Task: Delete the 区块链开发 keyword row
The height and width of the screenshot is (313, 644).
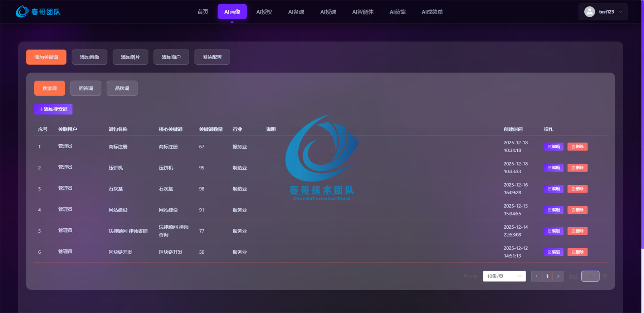Action: tap(577, 252)
